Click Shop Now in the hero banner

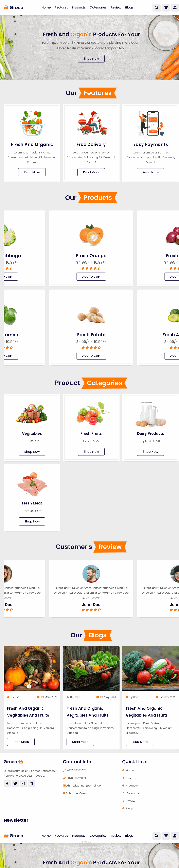pyautogui.click(x=91, y=58)
